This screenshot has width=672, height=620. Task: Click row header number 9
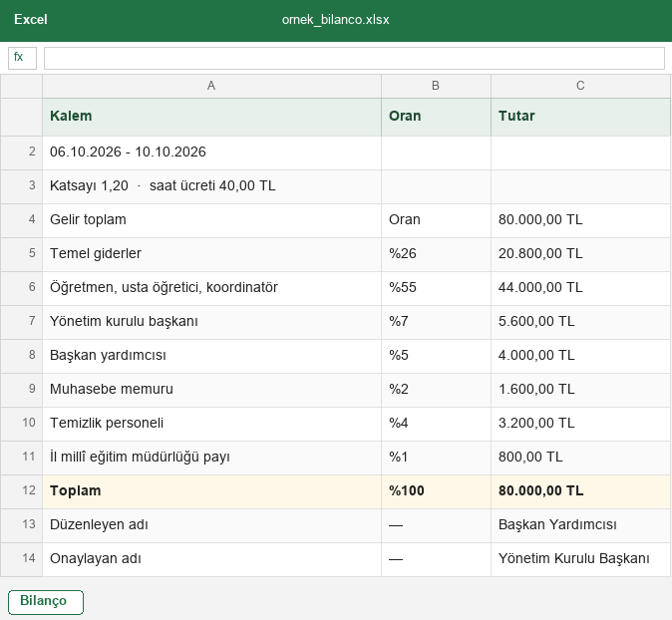point(21,390)
